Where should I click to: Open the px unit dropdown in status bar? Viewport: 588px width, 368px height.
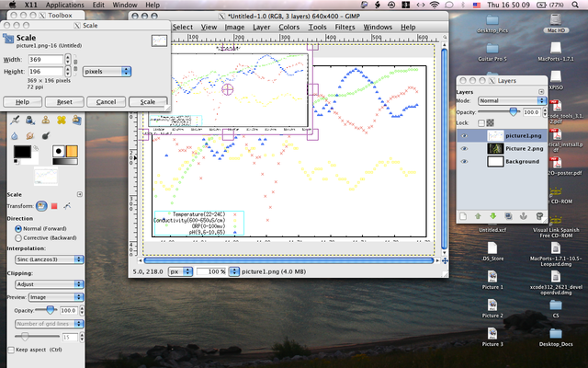click(x=180, y=271)
